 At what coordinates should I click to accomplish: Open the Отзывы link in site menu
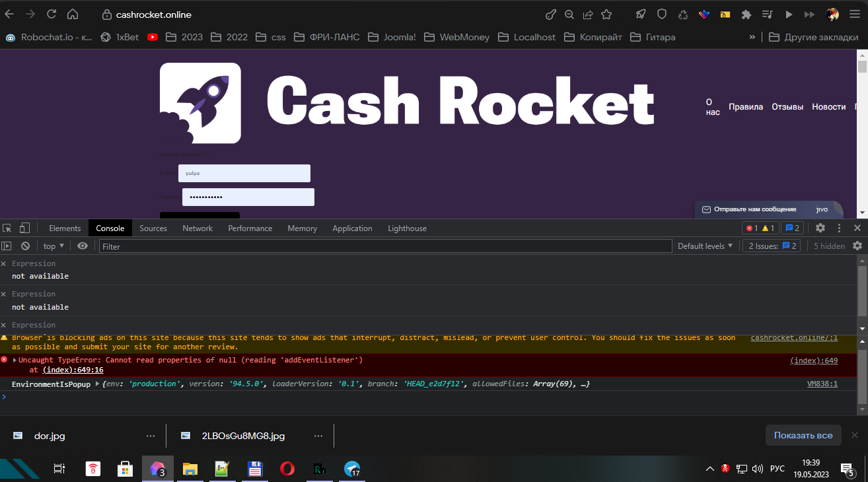tap(787, 107)
